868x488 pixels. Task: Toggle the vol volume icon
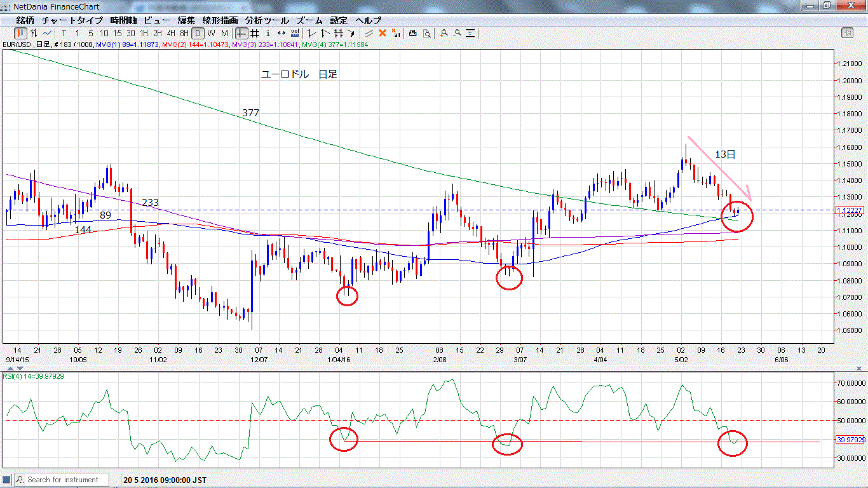(295, 33)
